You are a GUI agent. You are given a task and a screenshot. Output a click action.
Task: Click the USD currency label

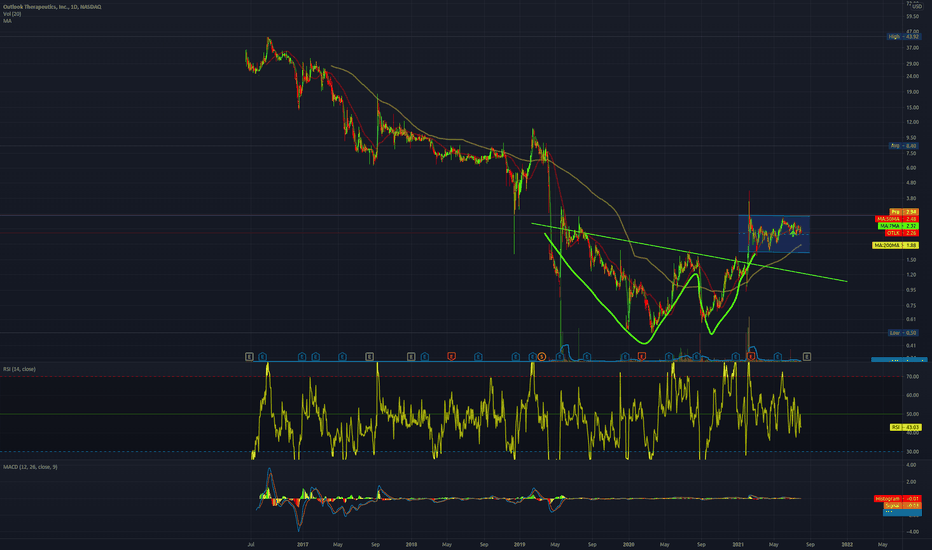[x=917, y=6]
